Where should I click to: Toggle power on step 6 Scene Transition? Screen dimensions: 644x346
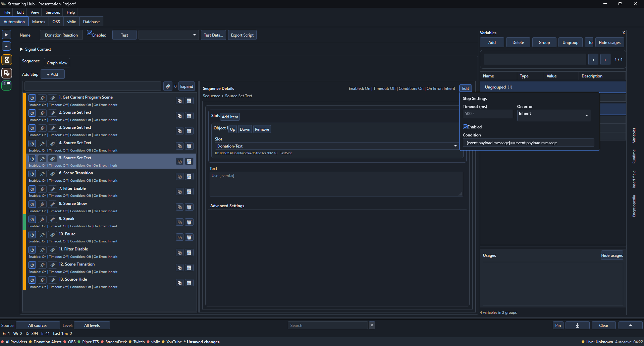point(32,174)
